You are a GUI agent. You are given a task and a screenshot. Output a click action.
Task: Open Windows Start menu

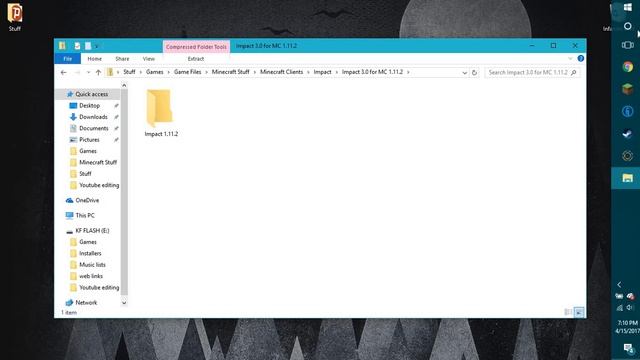point(628,7)
